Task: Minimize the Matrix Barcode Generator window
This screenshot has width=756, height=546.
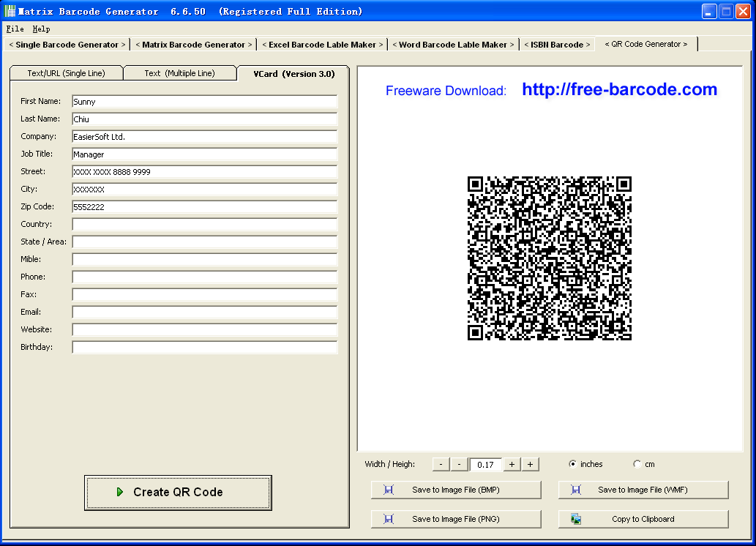Action: [708, 12]
